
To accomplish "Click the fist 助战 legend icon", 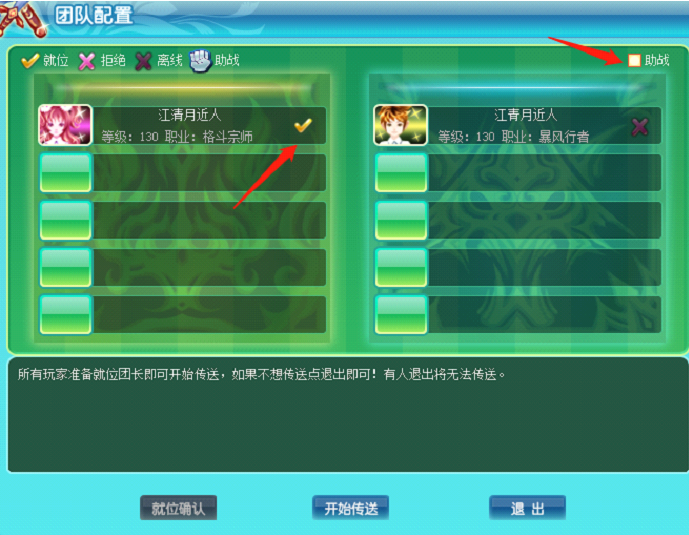I will (200, 61).
